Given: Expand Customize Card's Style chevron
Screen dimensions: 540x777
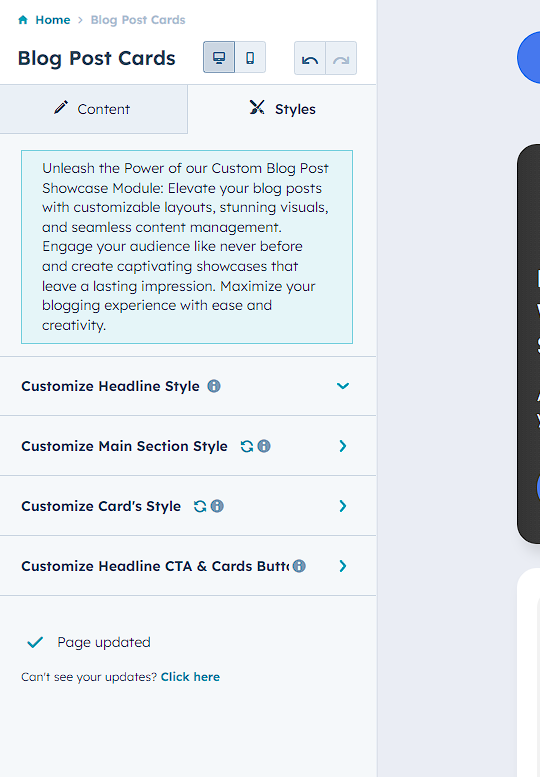Looking at the screenshot, I should (x=343, y=506).
